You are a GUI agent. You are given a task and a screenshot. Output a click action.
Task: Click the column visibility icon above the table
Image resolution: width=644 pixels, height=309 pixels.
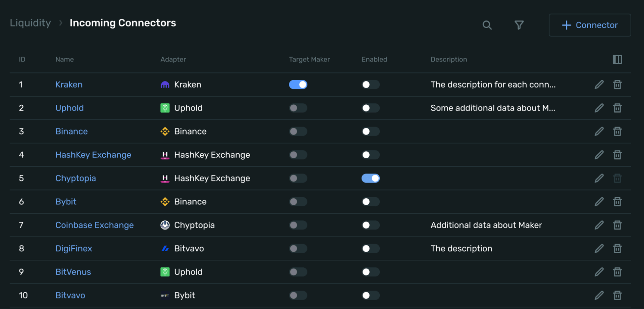618,59
